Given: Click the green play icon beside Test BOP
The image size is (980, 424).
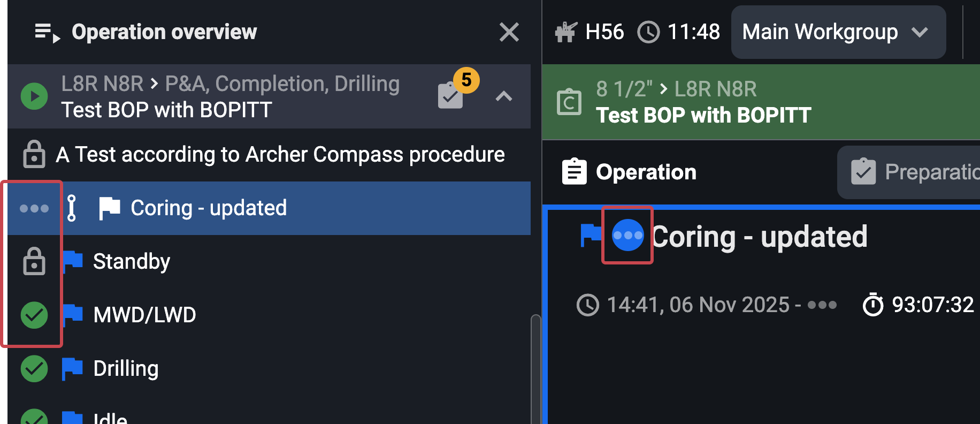Looking at the screenshot, I should pos(34,96).
